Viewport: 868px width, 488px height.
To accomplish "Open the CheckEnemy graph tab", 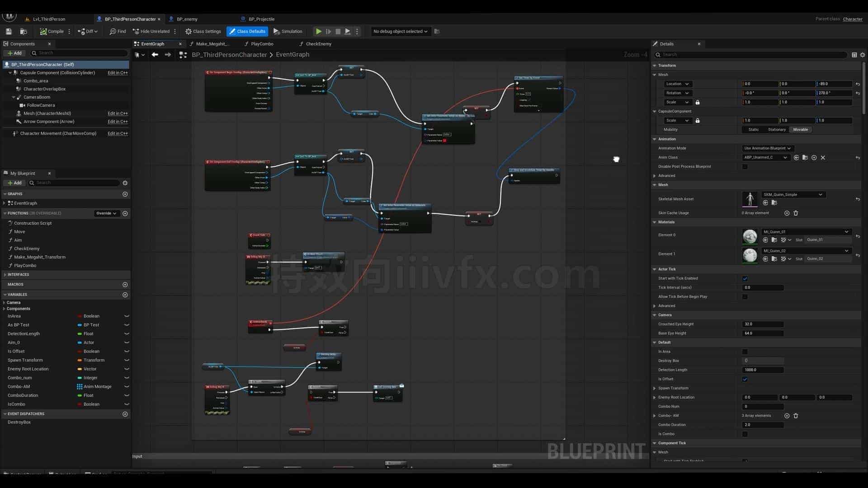I will click(x=318, y=44).
